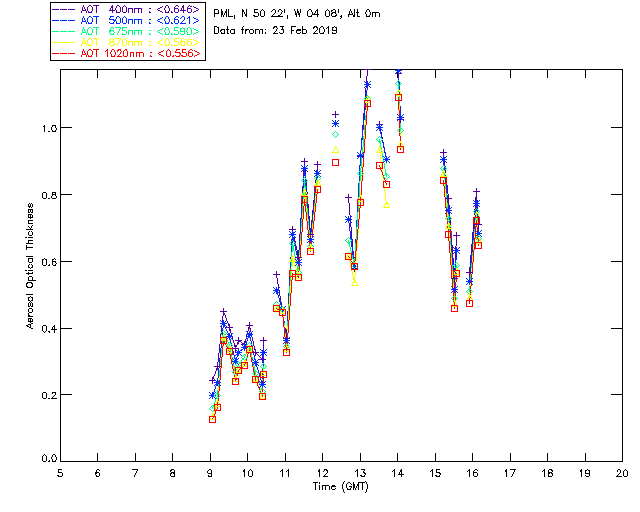
Task: Click the AOT 400nm purple legend entry
Action: pos(128,9)
